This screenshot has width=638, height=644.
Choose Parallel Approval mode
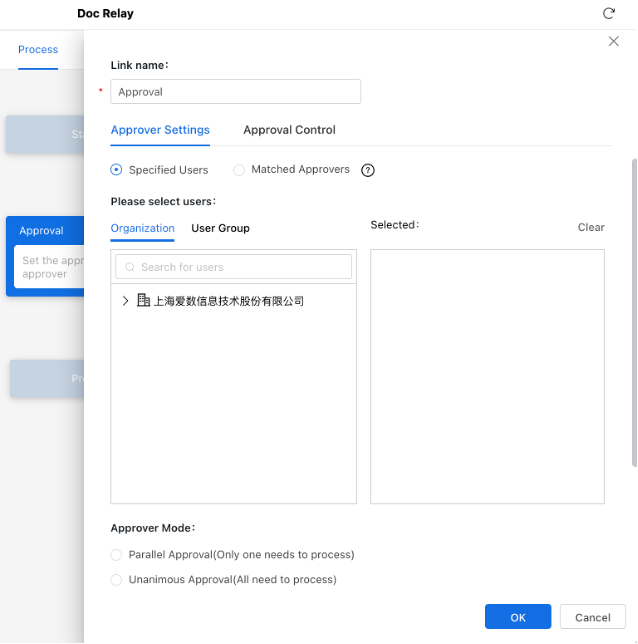pyautogui.click(x=118, y=554)
